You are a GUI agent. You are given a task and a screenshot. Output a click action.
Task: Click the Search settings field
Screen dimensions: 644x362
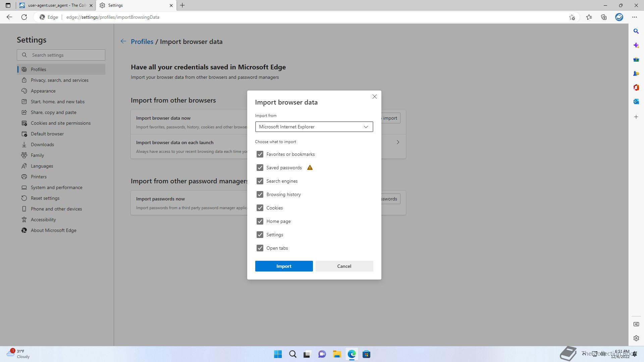(x=61, y=55)
